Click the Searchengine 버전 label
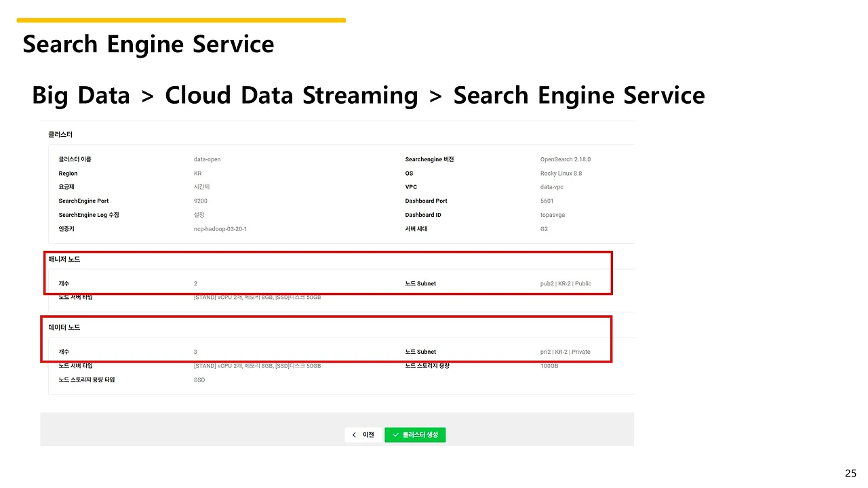The image size is (868, 488). [x=429, y=159]
